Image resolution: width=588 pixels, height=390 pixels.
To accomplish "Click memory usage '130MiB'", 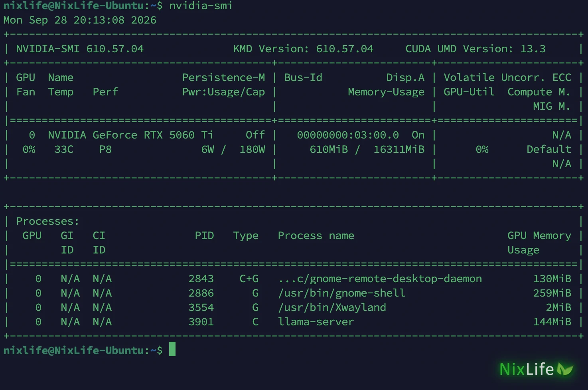I will 552,279.
